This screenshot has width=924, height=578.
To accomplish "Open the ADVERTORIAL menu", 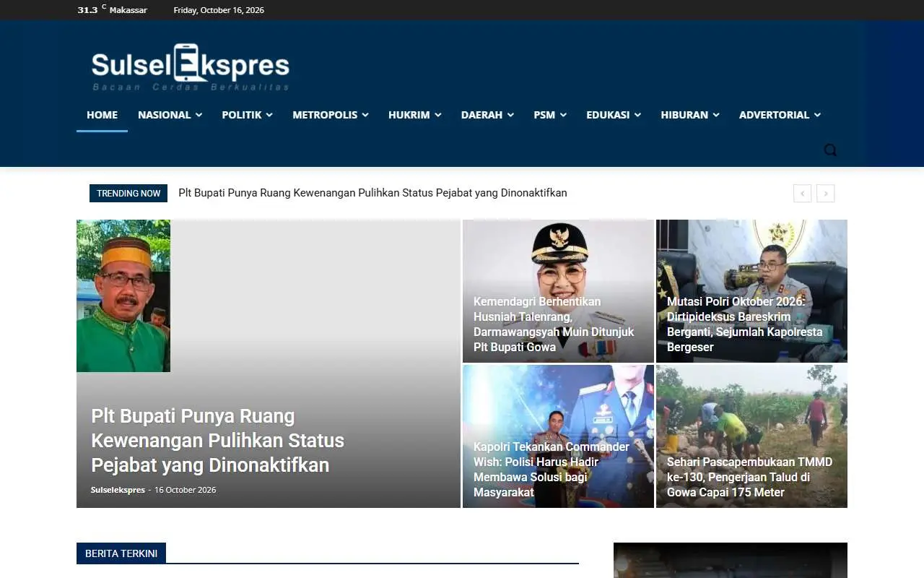I will (x=780, y=115).
